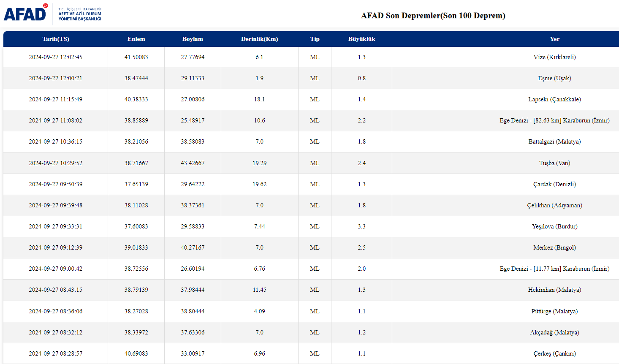Select location Hekimhan (Malatya)
619x364 pixels.
[555, 290]
